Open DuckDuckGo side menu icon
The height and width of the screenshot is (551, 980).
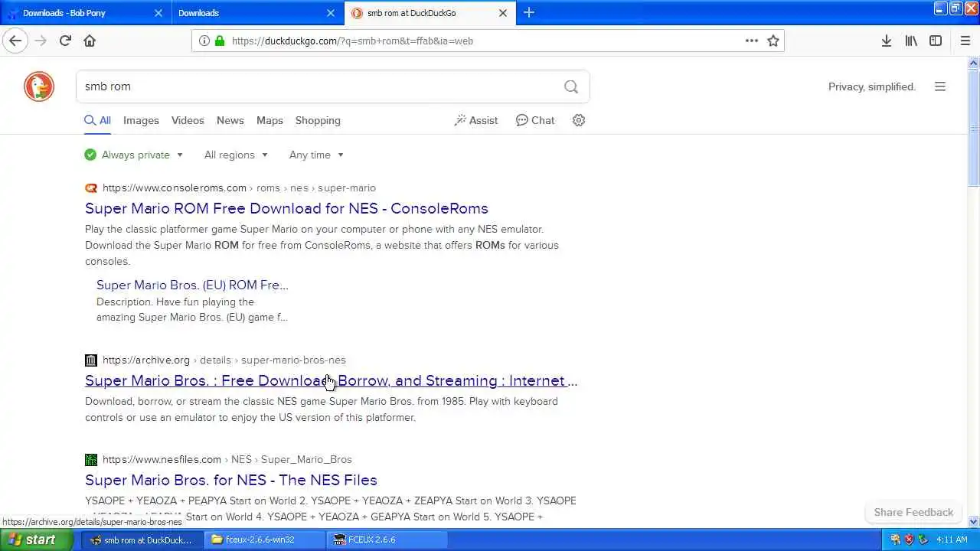pos(940,86)
